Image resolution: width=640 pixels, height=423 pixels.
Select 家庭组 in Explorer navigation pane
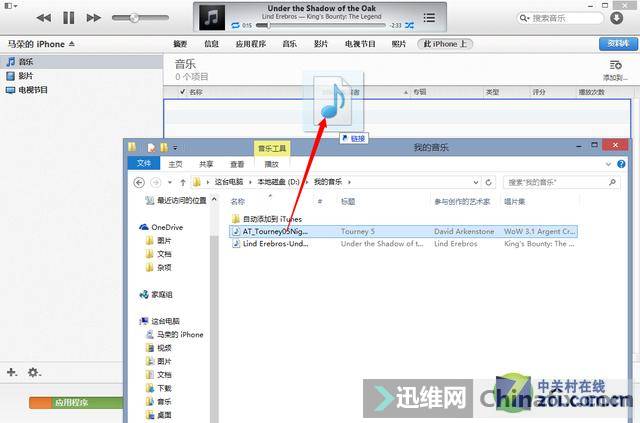coord(156,294)
